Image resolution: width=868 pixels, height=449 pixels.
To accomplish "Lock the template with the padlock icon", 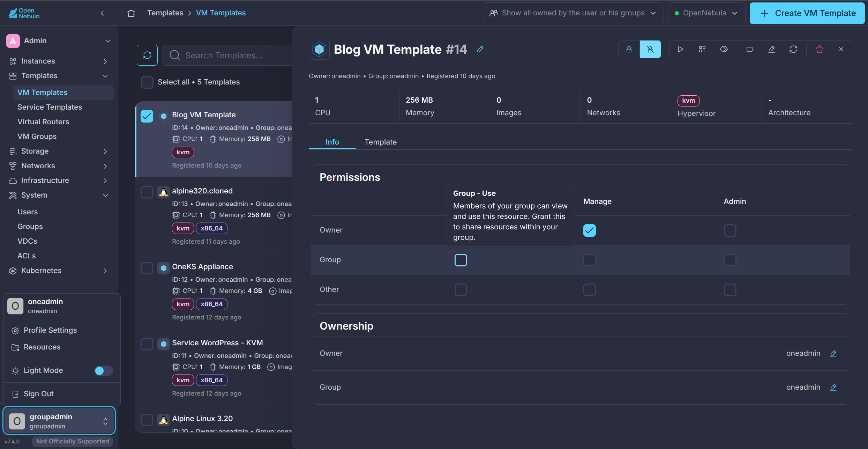I will coord(629,49).
